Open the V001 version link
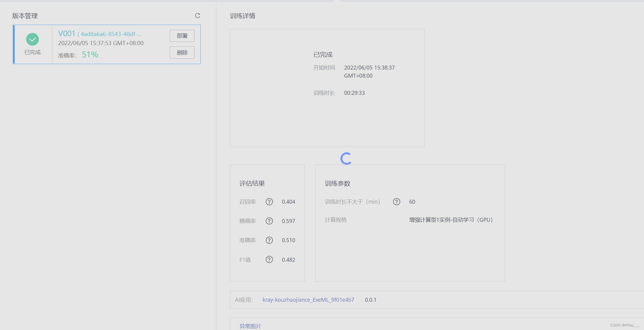The image size is (644, 330). pos(67,34)
